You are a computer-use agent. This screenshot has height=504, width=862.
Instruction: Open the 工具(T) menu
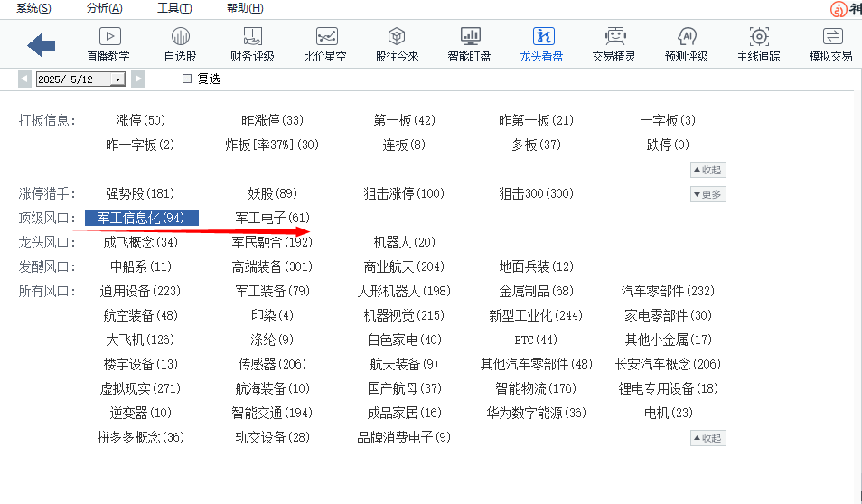pyautogui.click(x=174, y=8)
